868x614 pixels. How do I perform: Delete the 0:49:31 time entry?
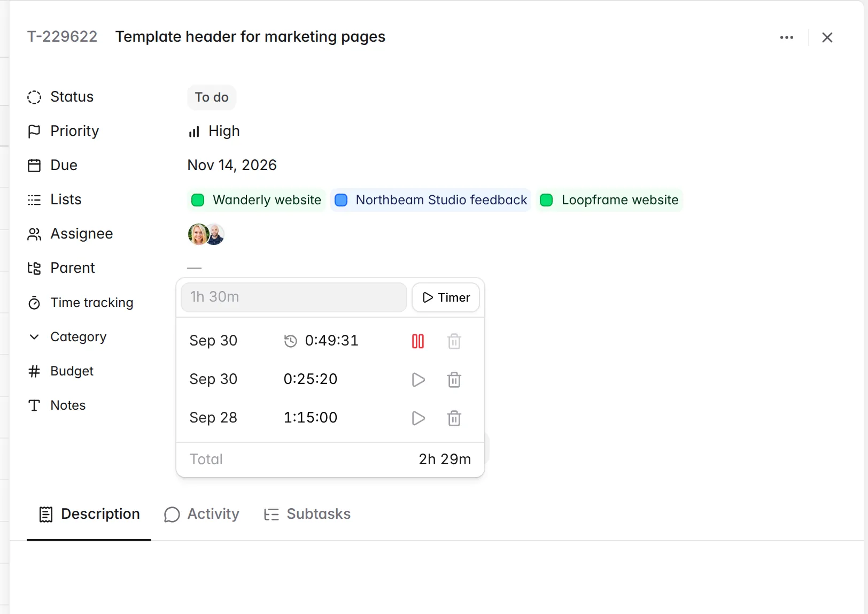[x=454, y=341]
